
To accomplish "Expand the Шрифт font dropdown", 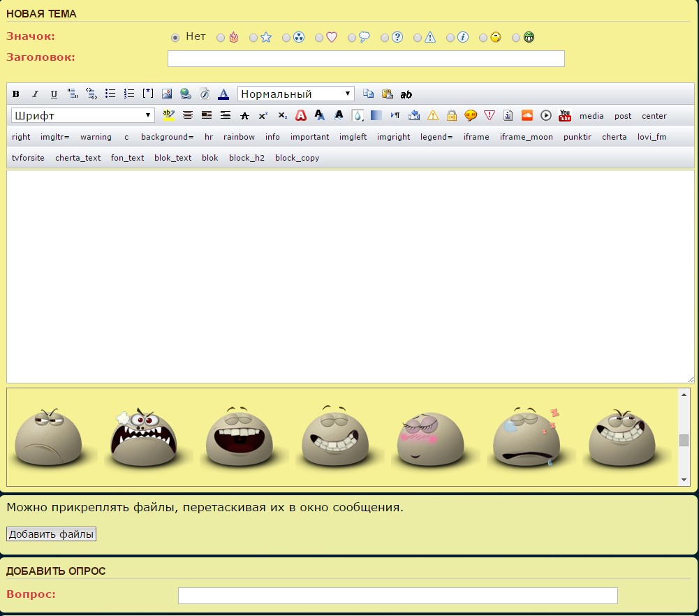I will (x=83, y=116).
